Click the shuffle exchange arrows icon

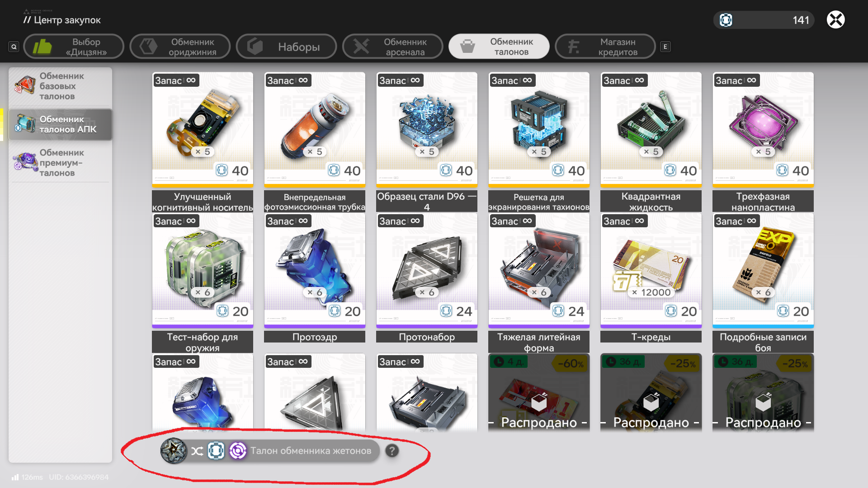197,451
